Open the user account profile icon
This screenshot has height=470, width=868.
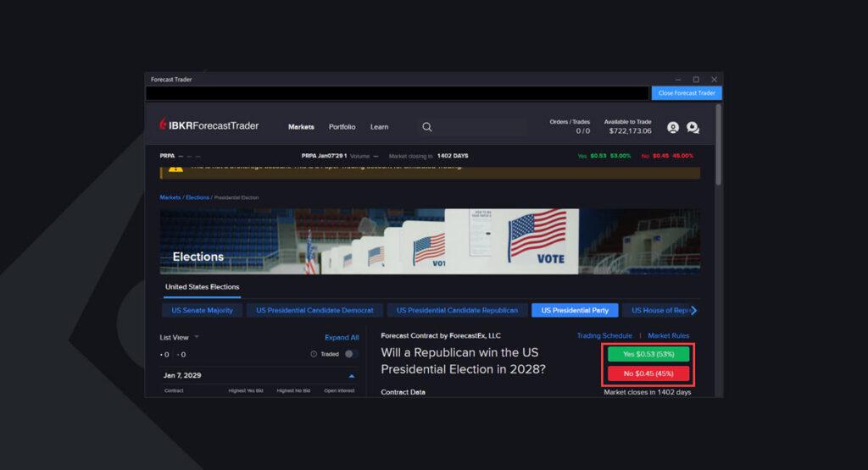[672, 127]
